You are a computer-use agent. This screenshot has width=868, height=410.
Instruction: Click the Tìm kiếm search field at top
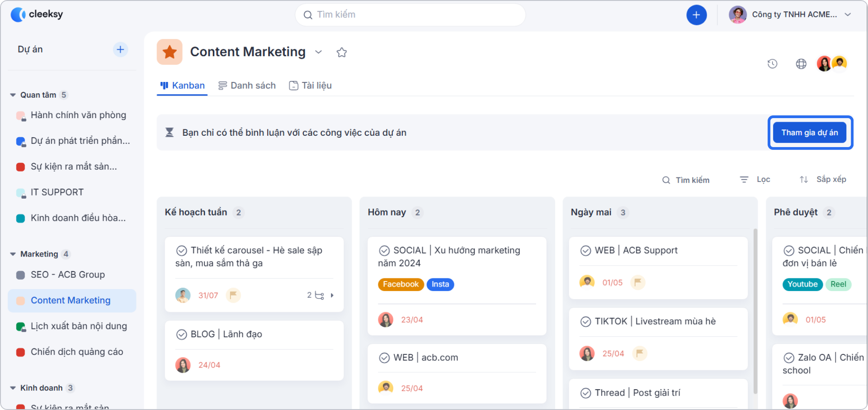410,14
